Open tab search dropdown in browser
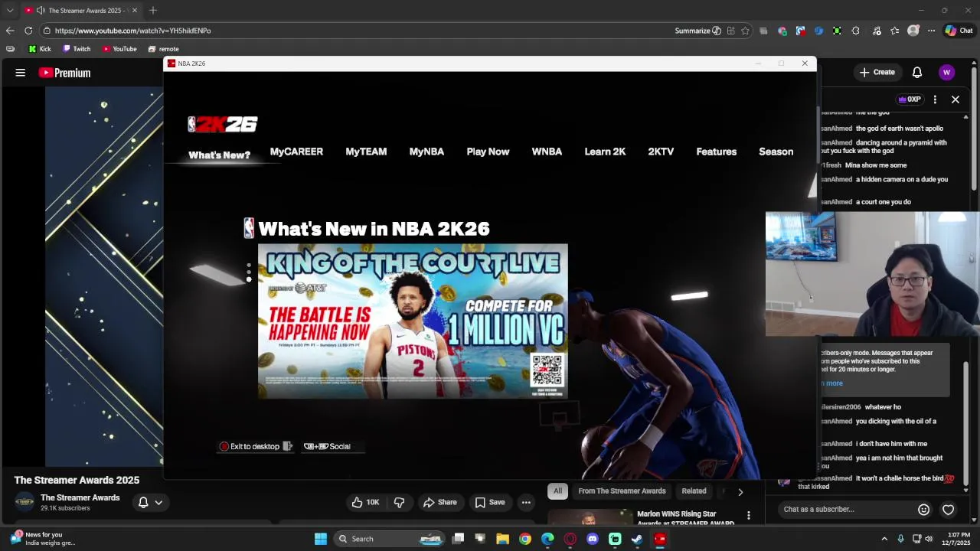 click(10, 11)
